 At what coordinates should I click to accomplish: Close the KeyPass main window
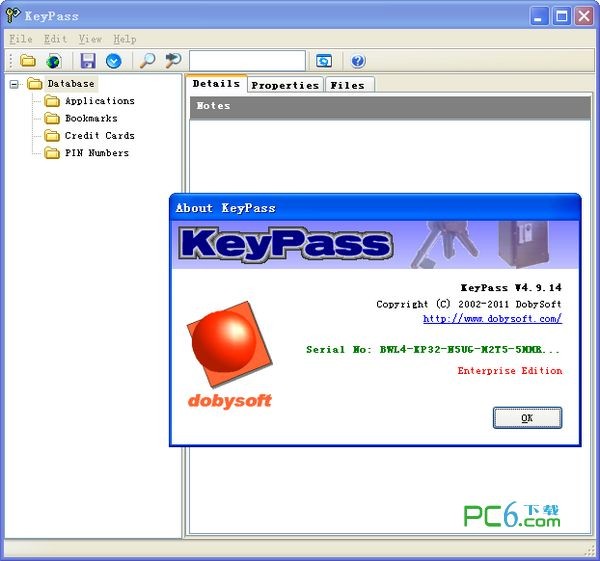coord(584,16)
